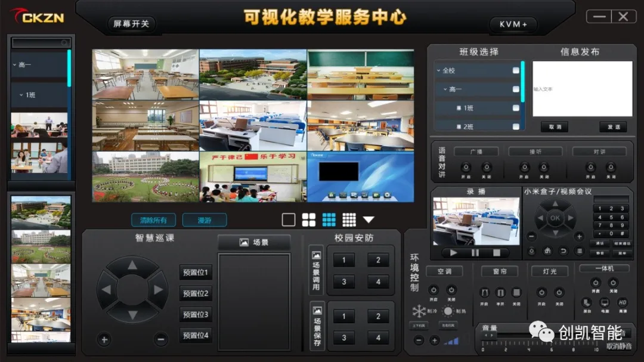Click the snowflake 制冷 cooling icon

pos(419,311)
